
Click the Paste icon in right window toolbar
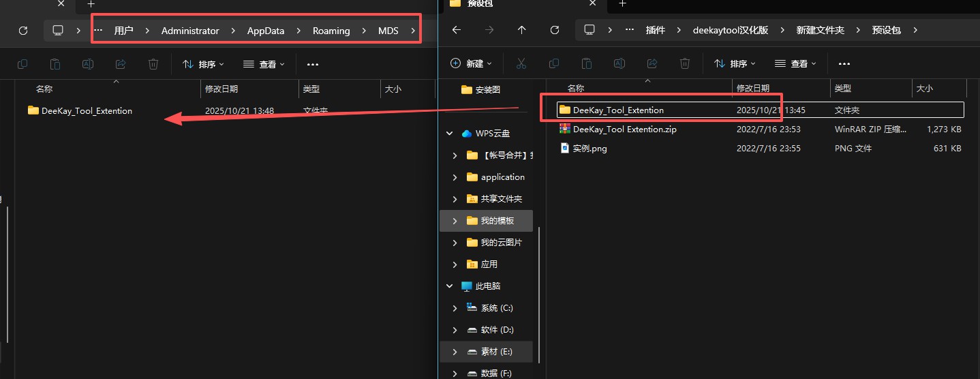pyautogui.click(x=587, y=63)
